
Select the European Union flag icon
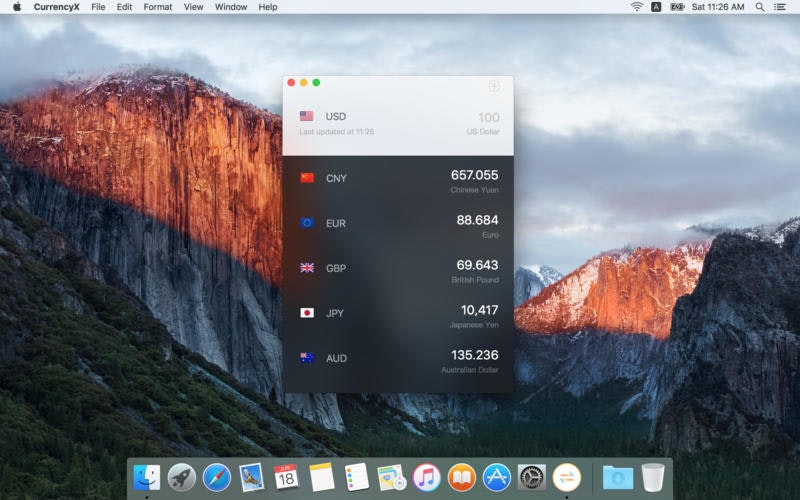pyautogui.click(x=307, y=223)
